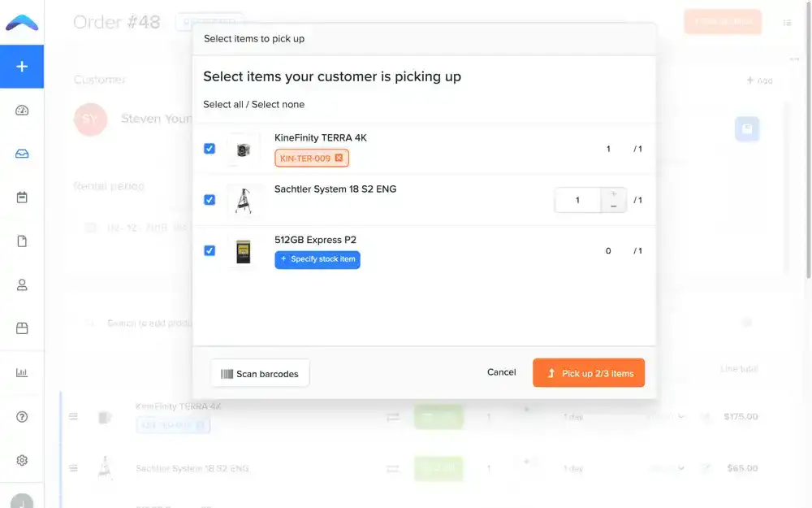Click Specify stock item for 512GB Express P2
812x508 pixels.
317,258
